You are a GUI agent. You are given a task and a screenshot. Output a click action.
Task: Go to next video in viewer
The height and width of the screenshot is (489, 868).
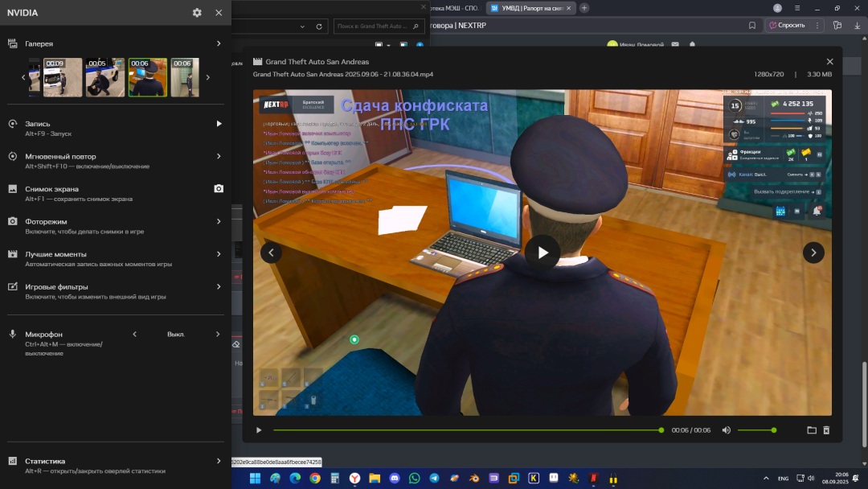(x=813, y=253)
